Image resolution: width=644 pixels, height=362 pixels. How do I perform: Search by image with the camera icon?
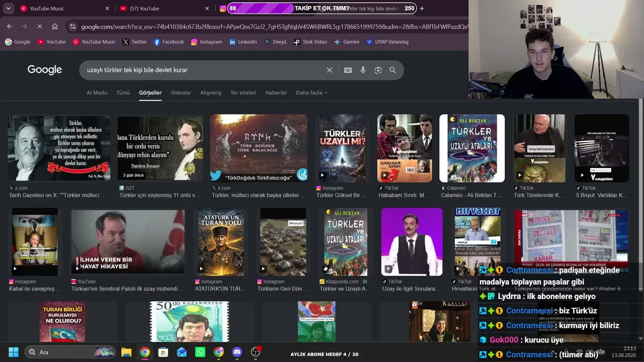point(378,70)
